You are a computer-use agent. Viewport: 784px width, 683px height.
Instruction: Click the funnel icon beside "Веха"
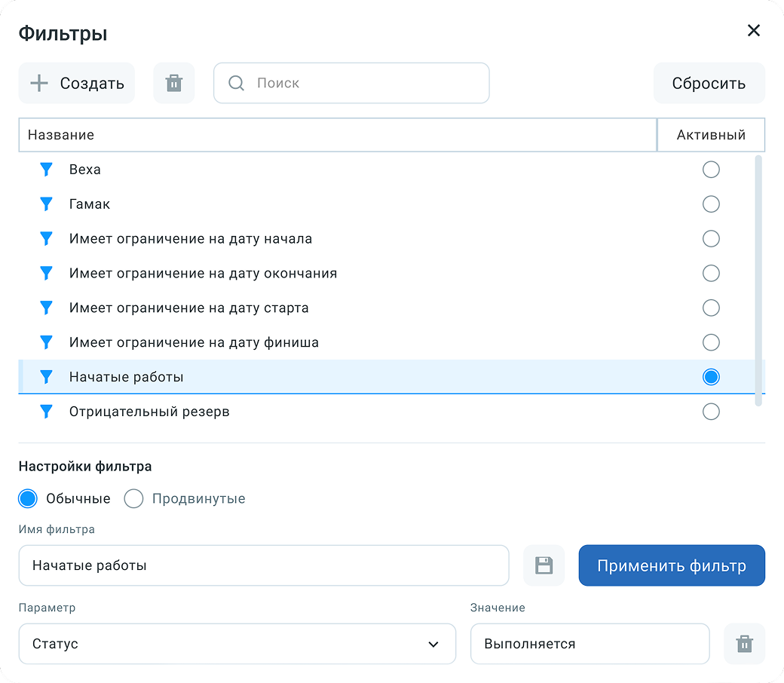tap(46, 170)
